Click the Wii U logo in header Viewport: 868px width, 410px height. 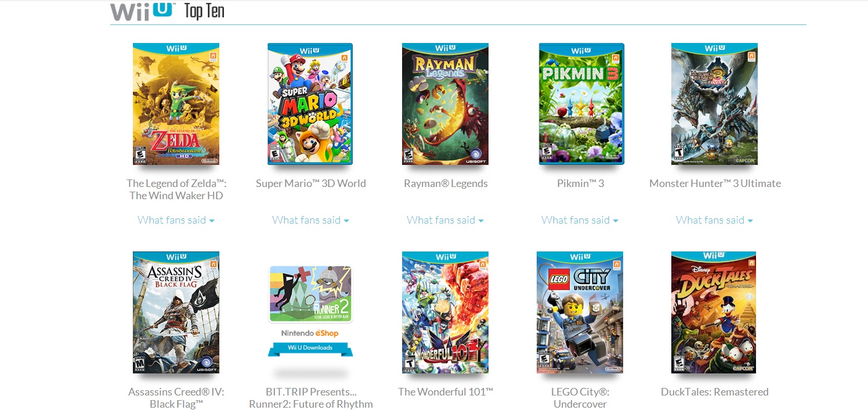click(x=142, y=11)
